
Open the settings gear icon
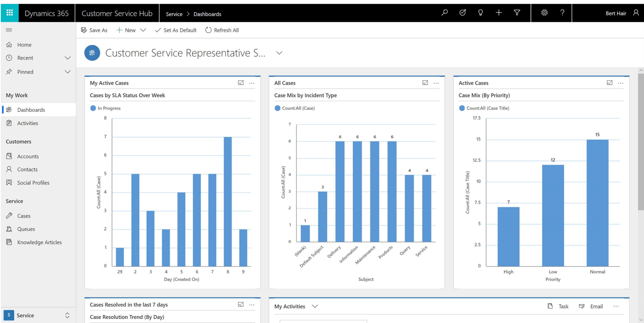tap(544, 13)
